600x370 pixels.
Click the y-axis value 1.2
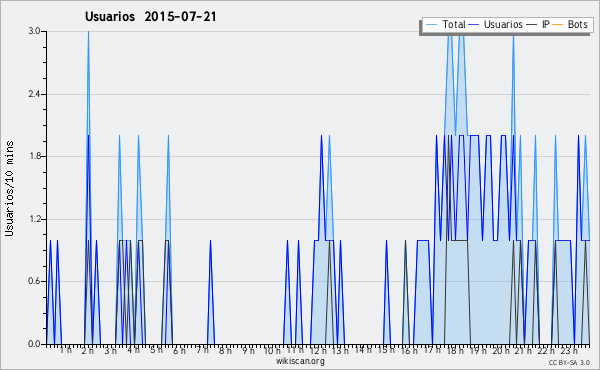tap(34, 219)
